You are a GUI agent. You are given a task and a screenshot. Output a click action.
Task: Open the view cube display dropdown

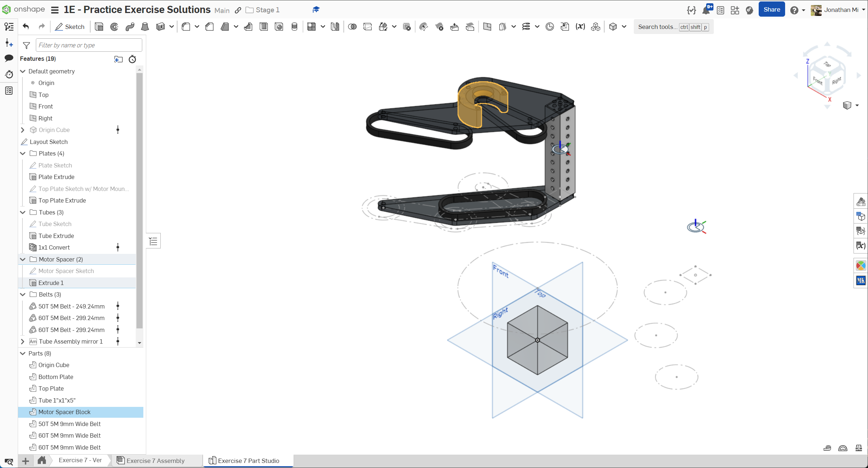[857, 105]
